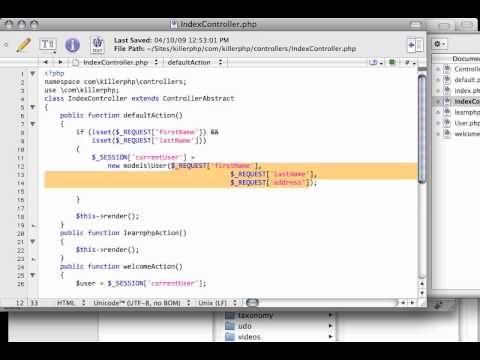The width and height of the screenshot is (480, 360).
Task: Collapse the defaultAction fold triangle at line 7
Action: tap(33, 124)
